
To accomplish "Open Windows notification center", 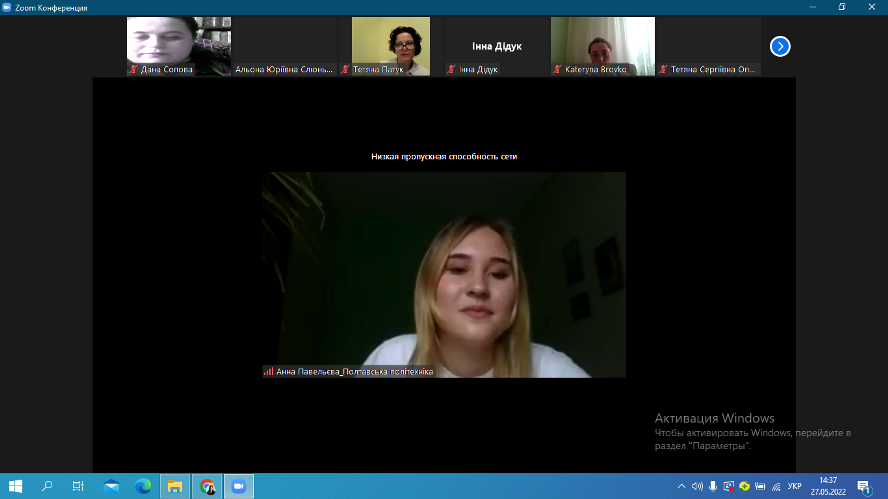I will [864, 486].
